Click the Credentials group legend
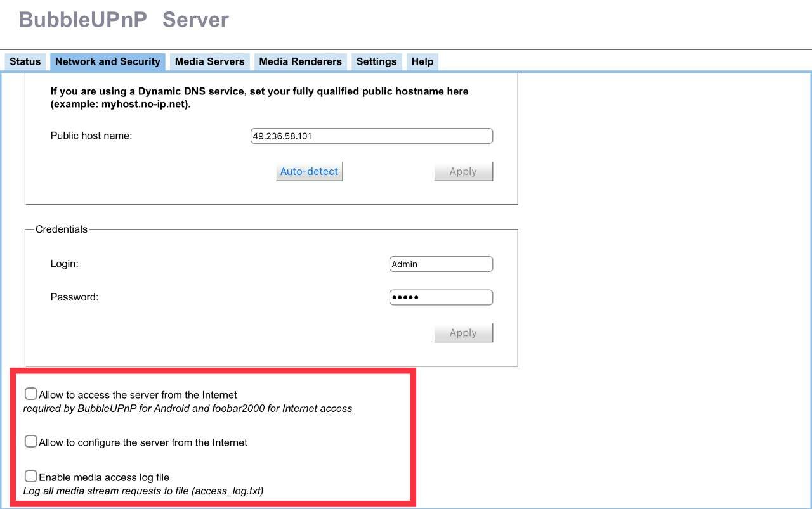 coord(62,229)
